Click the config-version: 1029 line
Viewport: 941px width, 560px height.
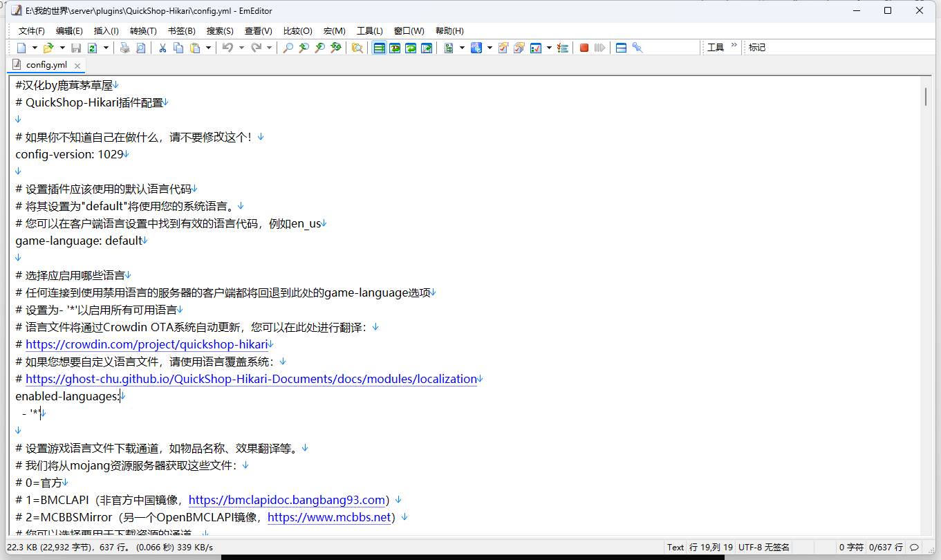coord(69,154)
